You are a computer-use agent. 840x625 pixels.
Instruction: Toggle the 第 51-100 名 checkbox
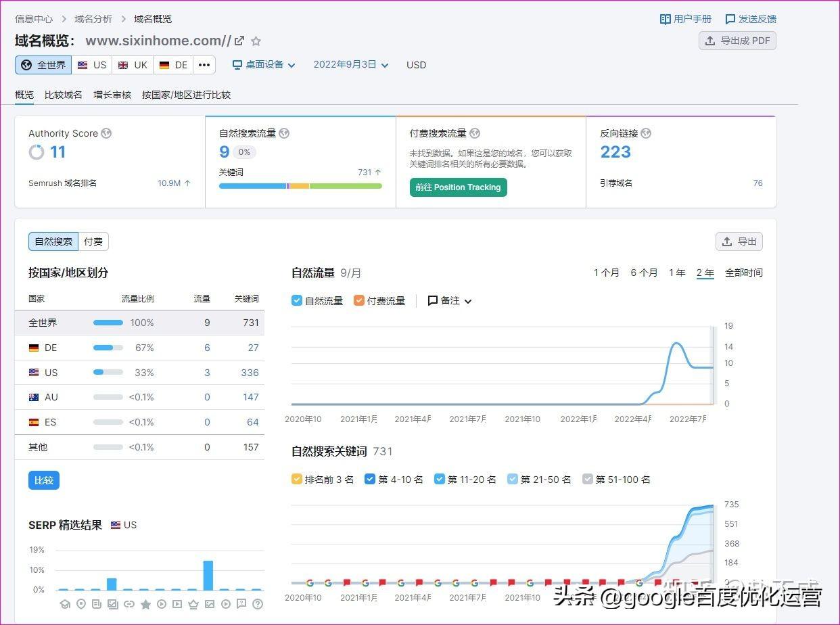[588, 479]
